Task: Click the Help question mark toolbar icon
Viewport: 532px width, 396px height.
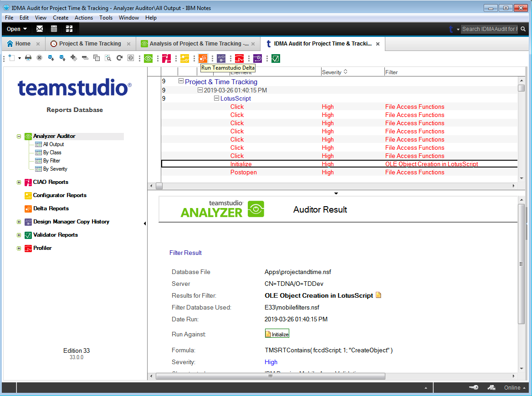Action: click(x=131, y=58)
